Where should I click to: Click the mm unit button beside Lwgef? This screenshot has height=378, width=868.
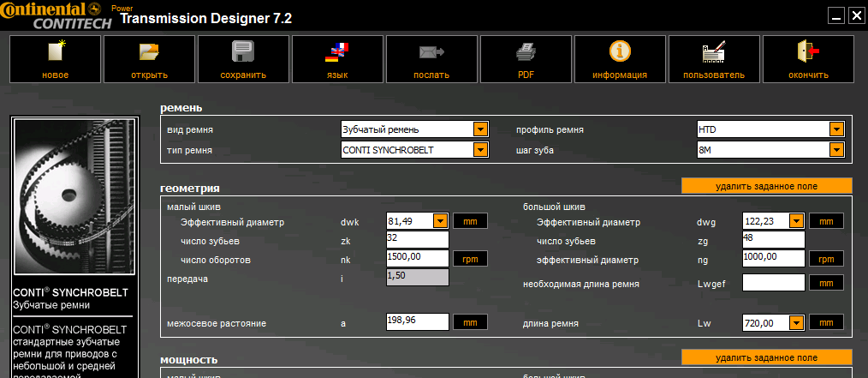pyautogui.click(x=826, y=283)
